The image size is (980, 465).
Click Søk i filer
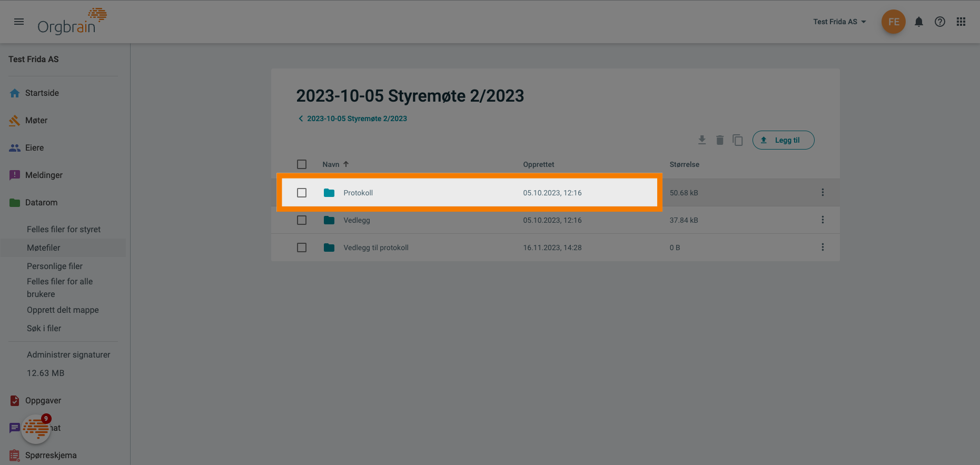(44, 329)
